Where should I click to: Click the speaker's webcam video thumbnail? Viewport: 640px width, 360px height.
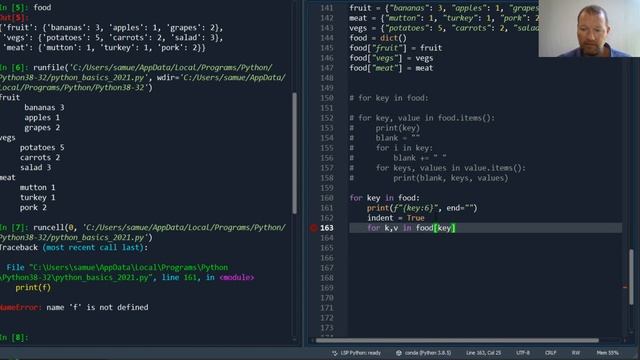tap(589, 29)
